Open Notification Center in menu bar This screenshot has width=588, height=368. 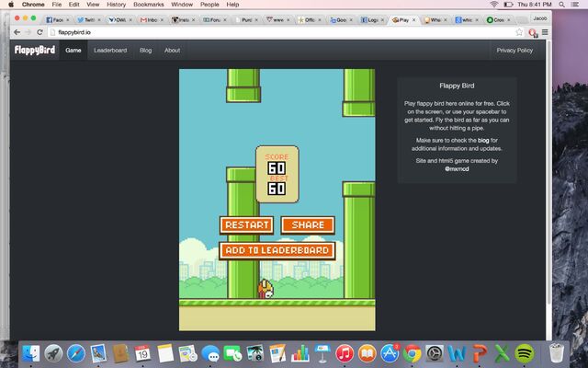[575, 5]
